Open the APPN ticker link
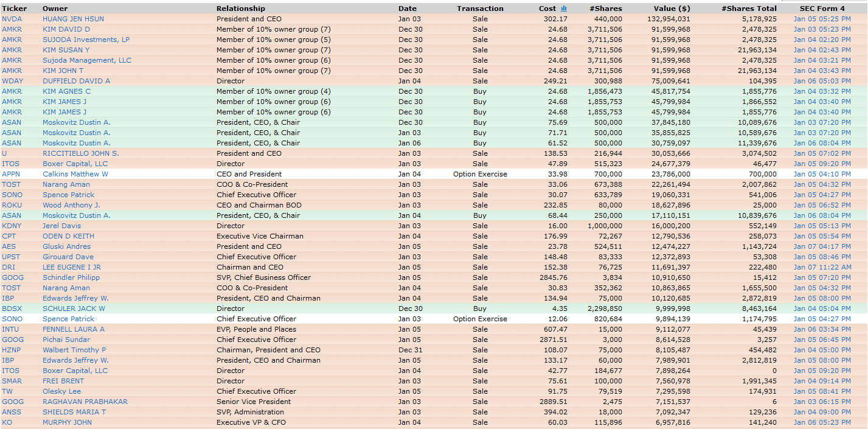868x429 pixels. tap(12, 174)
